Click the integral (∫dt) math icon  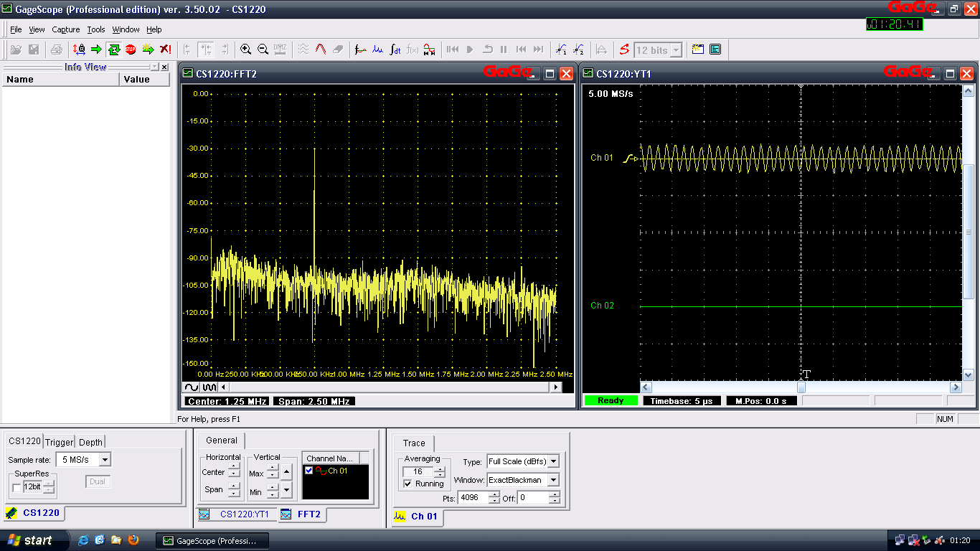[x=395, y=50]
